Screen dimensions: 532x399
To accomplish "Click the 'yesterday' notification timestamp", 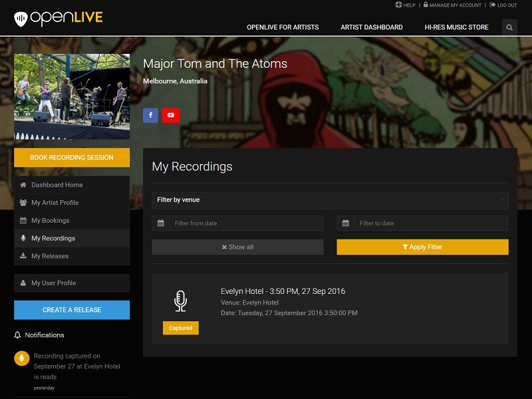I will point(44,388).
